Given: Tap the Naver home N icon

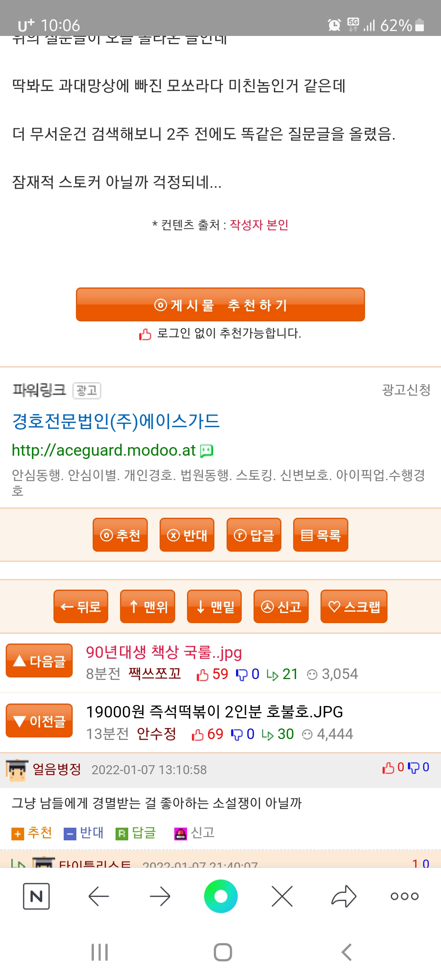Looking at the screenshot, I should (x=36, y=896).
